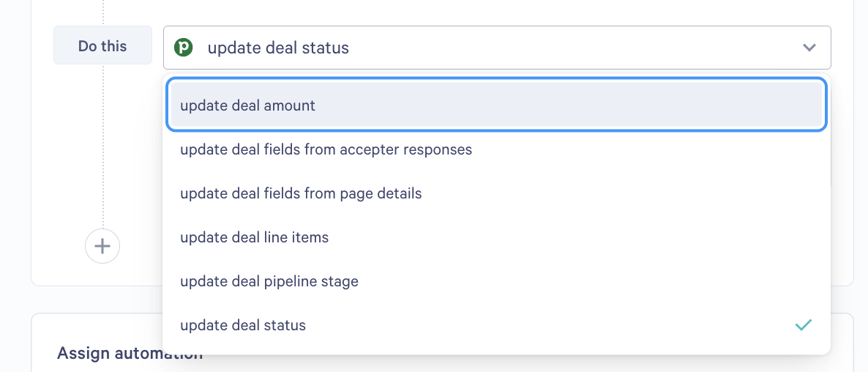The image size is (868, 372).
Task: Click the selected value text in the action combo box
Action: tap(278, 48)
